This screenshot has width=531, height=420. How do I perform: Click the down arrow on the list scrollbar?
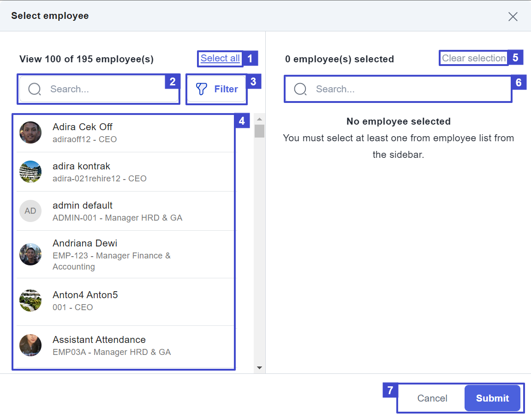(259, 367)
